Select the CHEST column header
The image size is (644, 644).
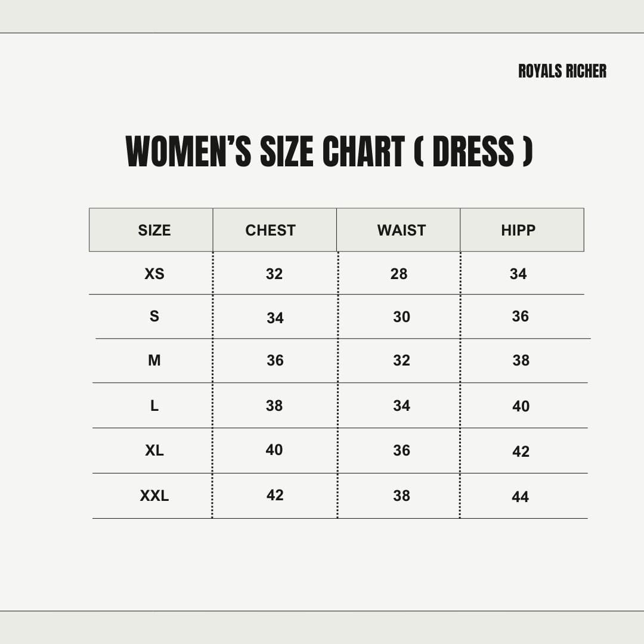pos(270,230)
